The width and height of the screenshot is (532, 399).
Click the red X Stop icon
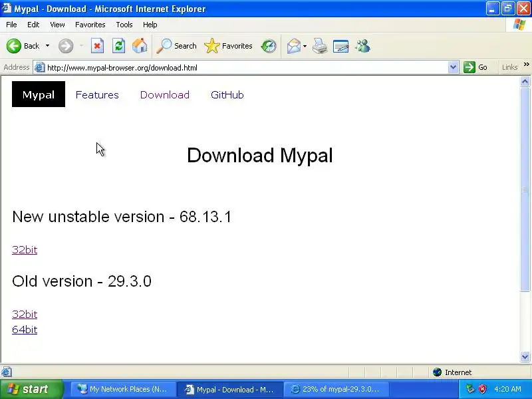(x=97, y=46)
